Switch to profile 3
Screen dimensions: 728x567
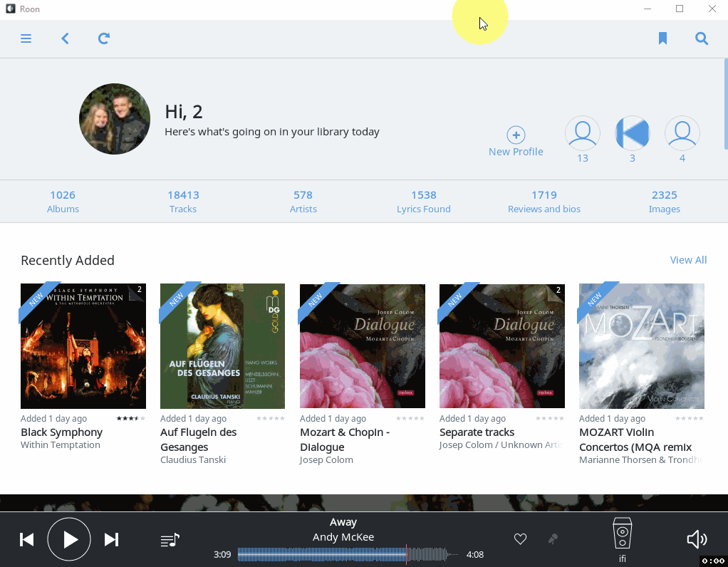tap(633, 133)
